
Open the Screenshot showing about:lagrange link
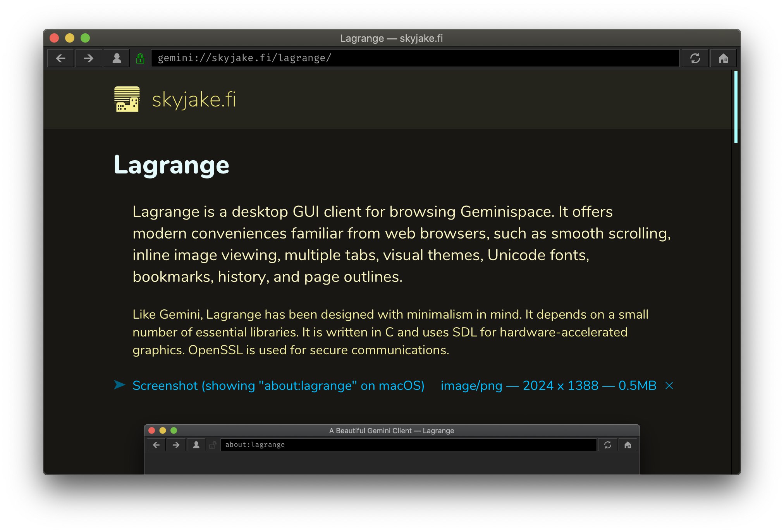[x=278, y=386]
